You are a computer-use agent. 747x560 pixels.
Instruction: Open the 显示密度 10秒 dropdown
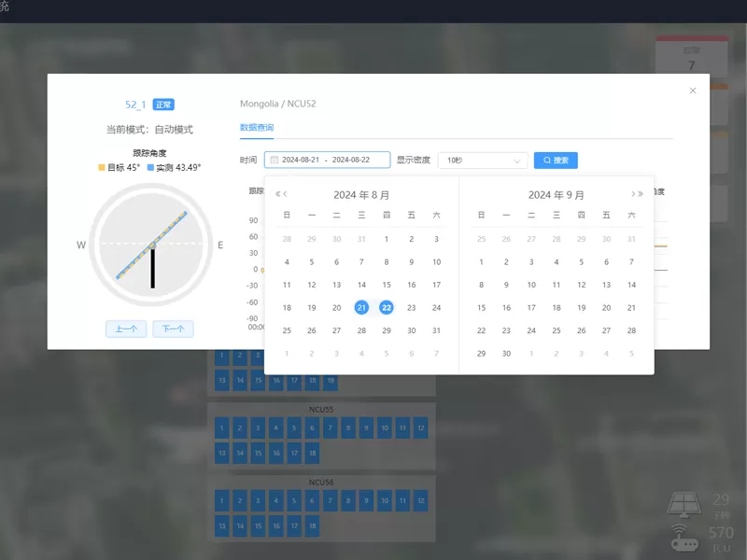[x=482, y=161]
